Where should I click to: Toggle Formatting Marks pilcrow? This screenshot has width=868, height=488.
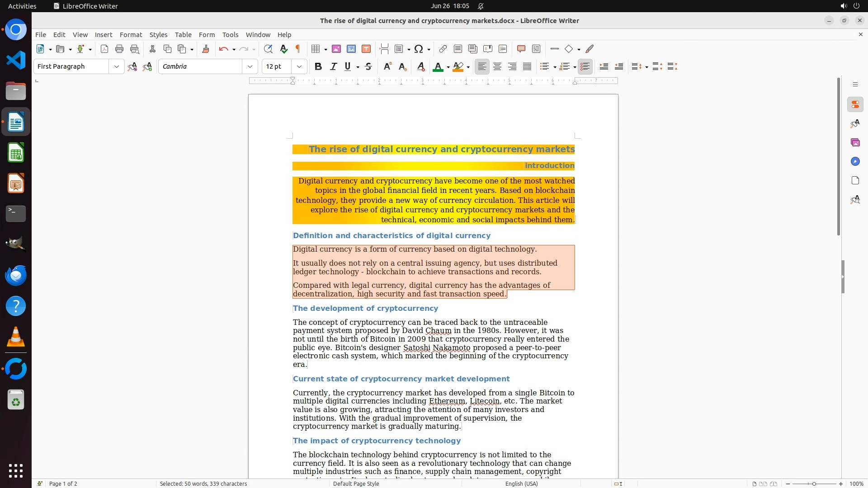point(298,49)
